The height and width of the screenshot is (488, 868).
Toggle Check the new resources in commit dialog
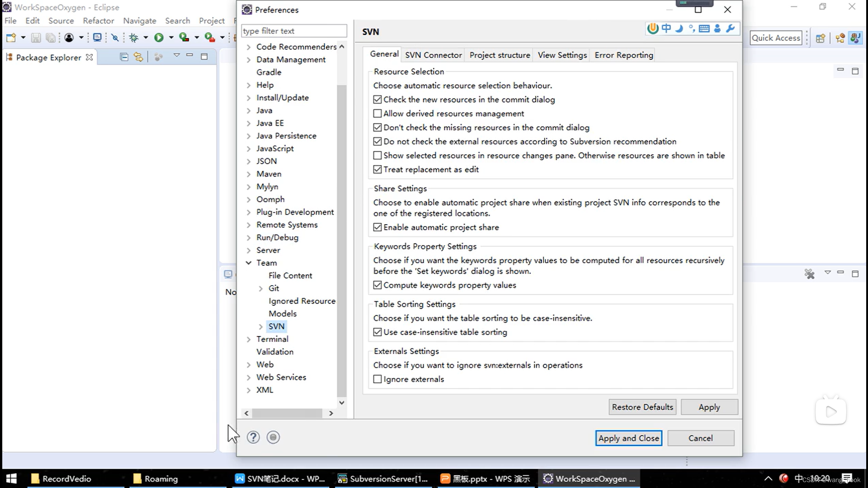pyautogui.click(x=377, y=99)
